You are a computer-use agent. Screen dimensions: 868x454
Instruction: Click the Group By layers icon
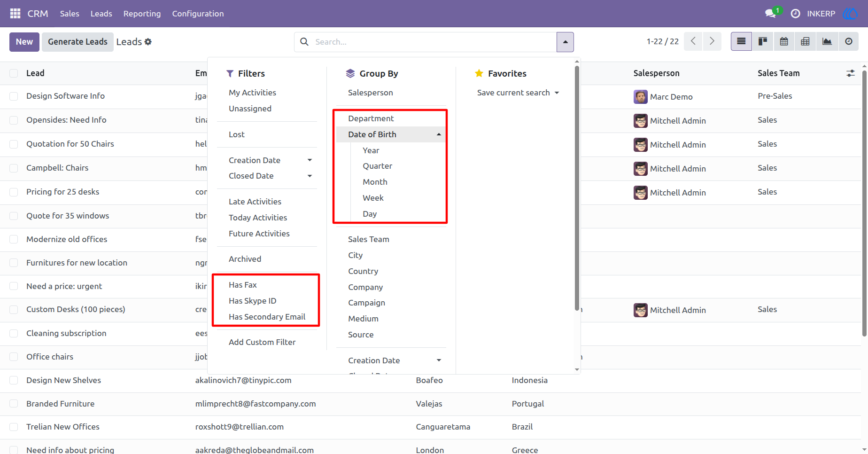point(350,74)
